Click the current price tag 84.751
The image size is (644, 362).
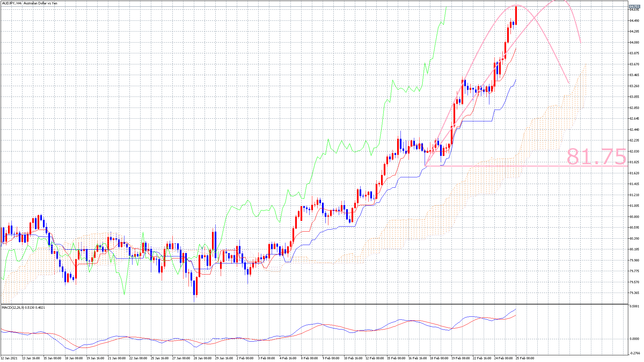tap(634, 6)
